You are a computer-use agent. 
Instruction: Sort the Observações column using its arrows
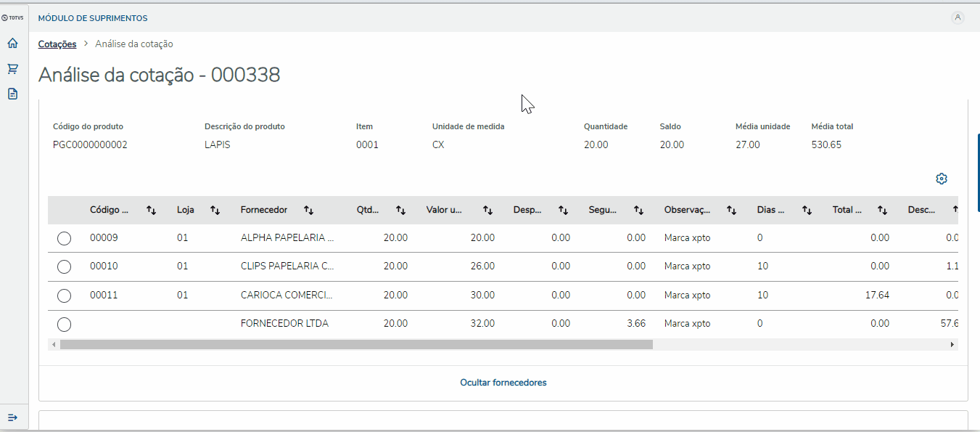click(x=731, y=210)
